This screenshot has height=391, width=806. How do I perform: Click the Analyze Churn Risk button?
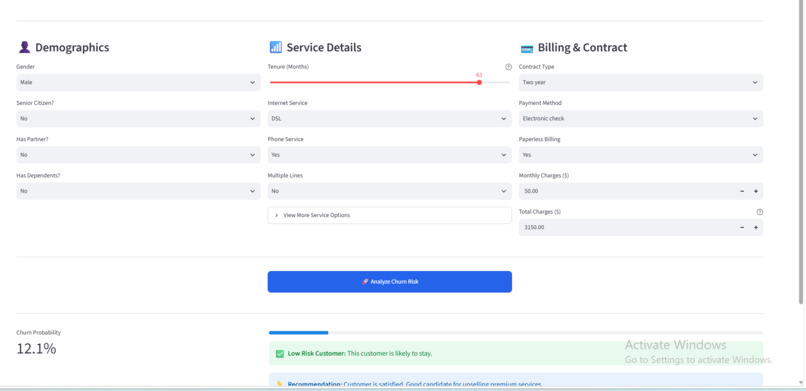390,282
